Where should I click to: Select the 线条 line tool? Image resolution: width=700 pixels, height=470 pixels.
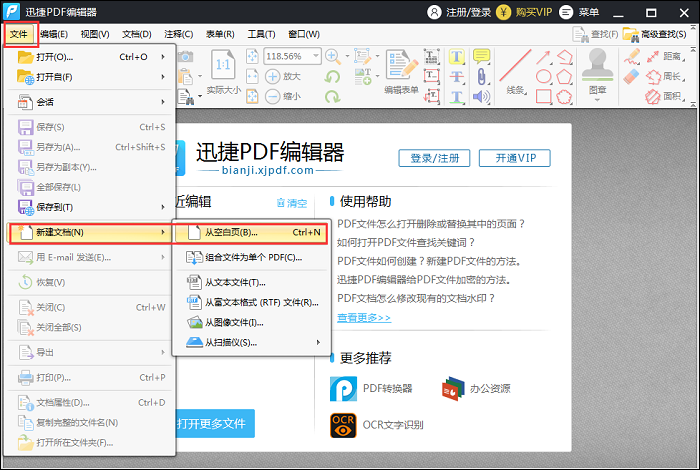(516, 71)
